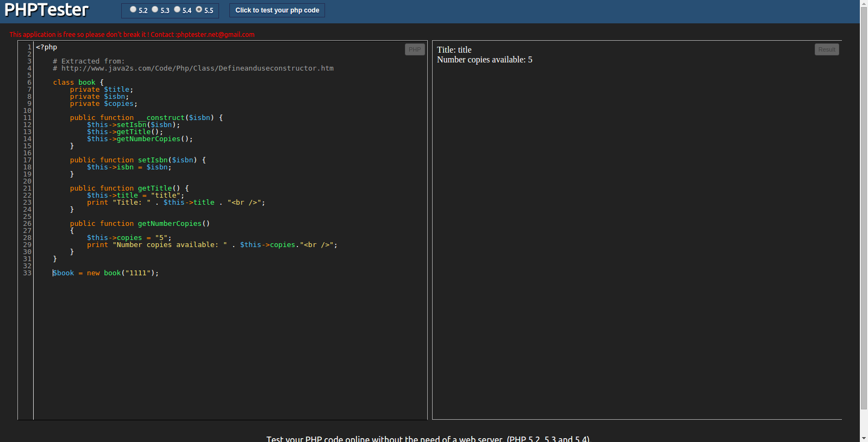Viewport: 868px width, 442px height.
Task: Click the '$this->title = "title";' line
Action: (135, 195)
